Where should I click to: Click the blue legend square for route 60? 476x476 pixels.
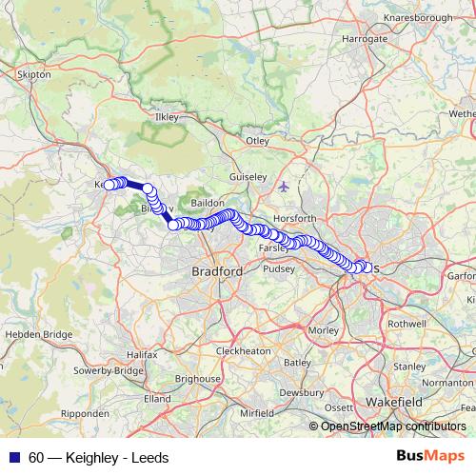coord(15,457)
